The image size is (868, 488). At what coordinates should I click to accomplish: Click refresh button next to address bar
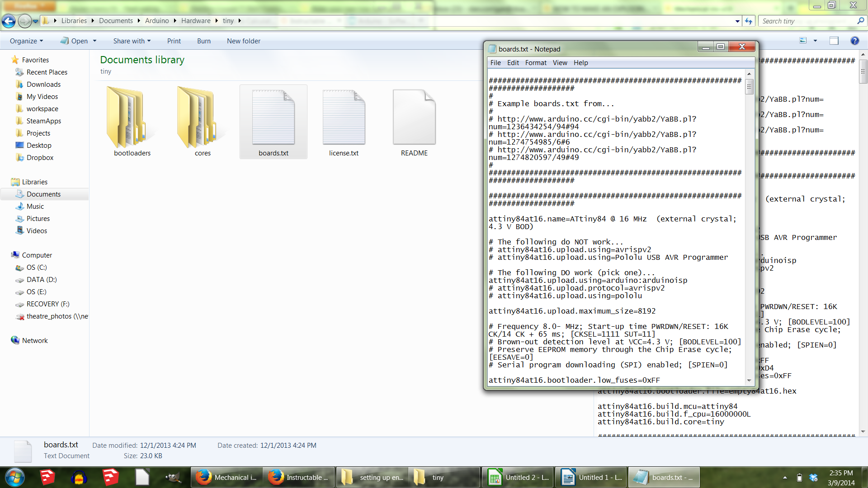point(749,21)
